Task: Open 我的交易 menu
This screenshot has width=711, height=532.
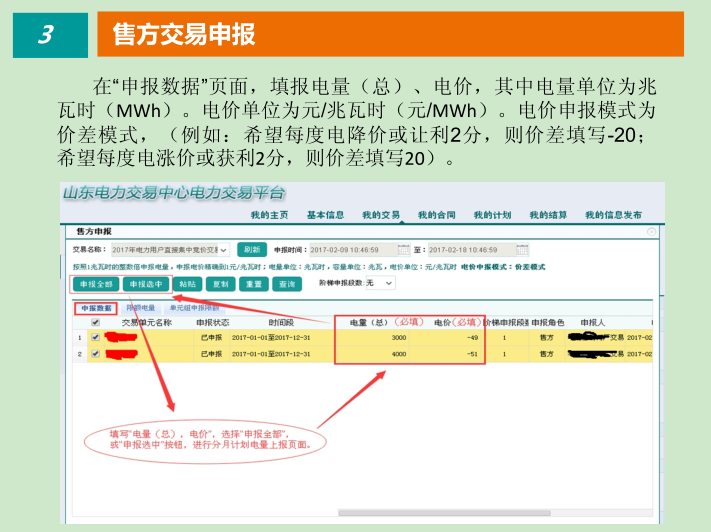Action: click(381, 215)
